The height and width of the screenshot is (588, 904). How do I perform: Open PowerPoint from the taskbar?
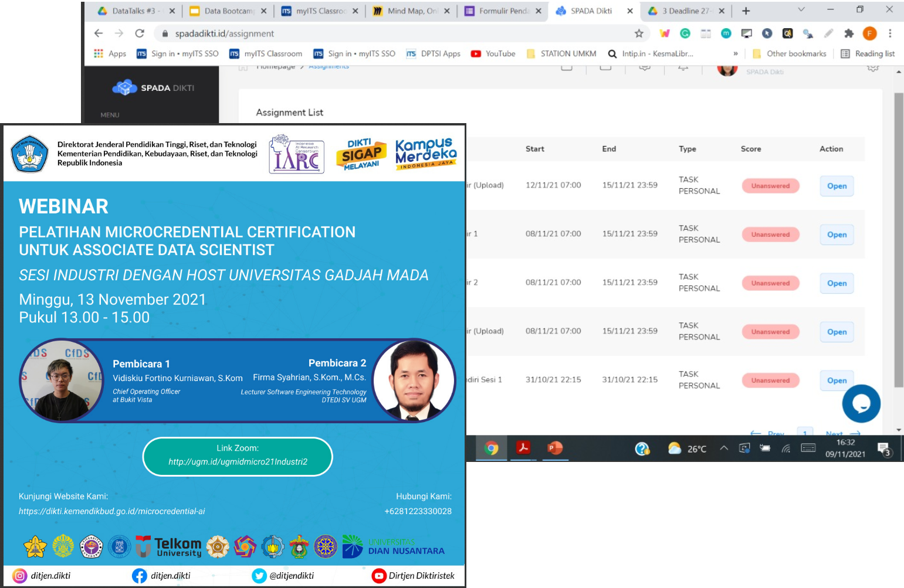coord(554,448)
